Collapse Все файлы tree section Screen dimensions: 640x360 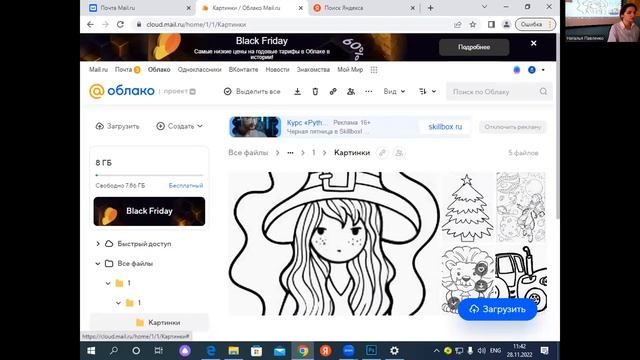coord(98,264)
